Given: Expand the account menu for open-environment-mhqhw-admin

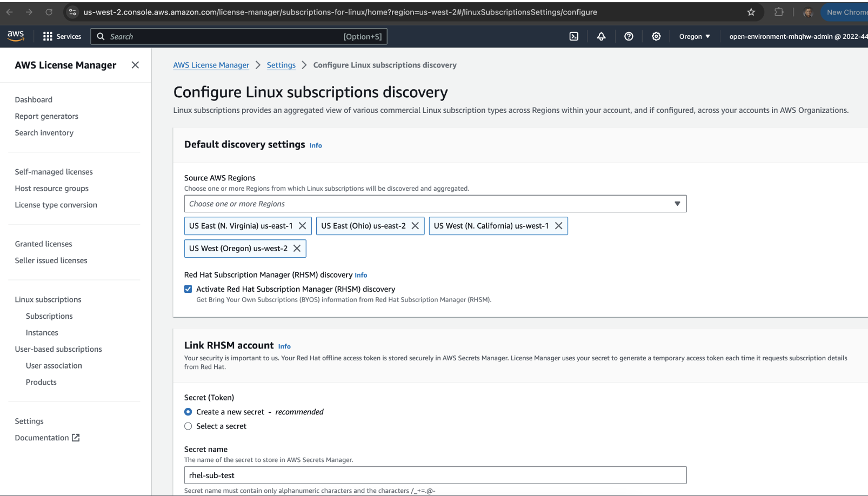Looking at the screenshot, I should (x=796, y=36).
